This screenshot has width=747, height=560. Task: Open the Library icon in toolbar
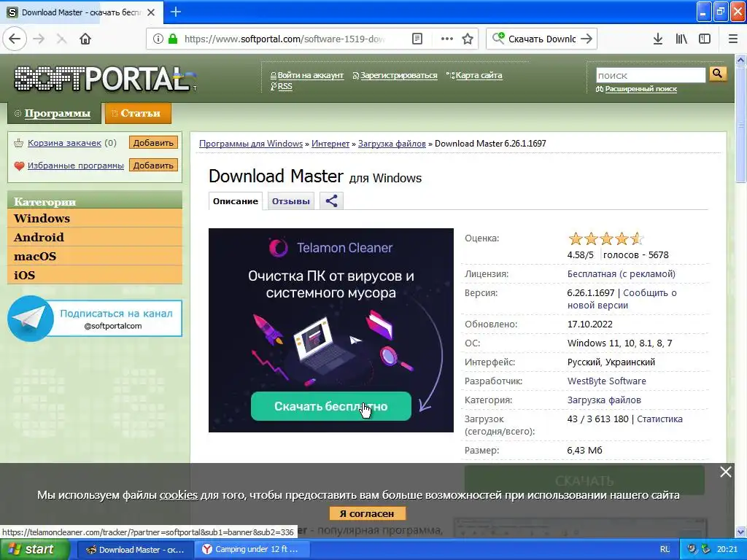(681, 39)
